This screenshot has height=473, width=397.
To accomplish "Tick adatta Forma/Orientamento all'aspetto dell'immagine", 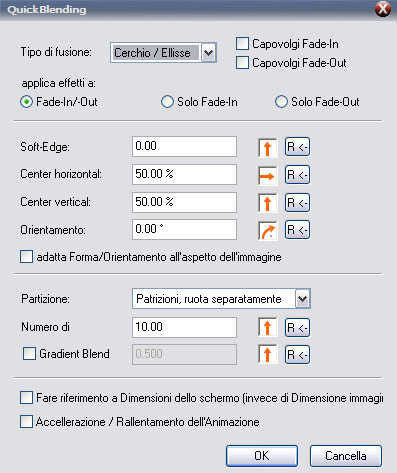I will pos(26,257).
